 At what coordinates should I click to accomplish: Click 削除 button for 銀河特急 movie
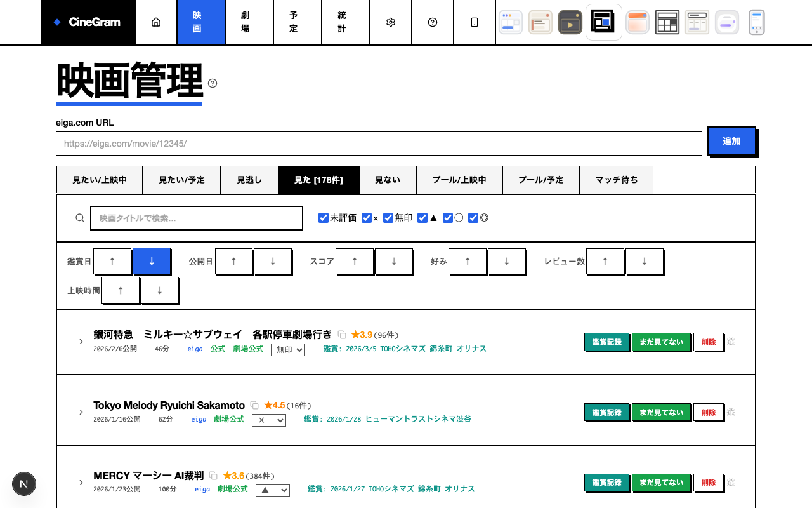tap(708, 342)
